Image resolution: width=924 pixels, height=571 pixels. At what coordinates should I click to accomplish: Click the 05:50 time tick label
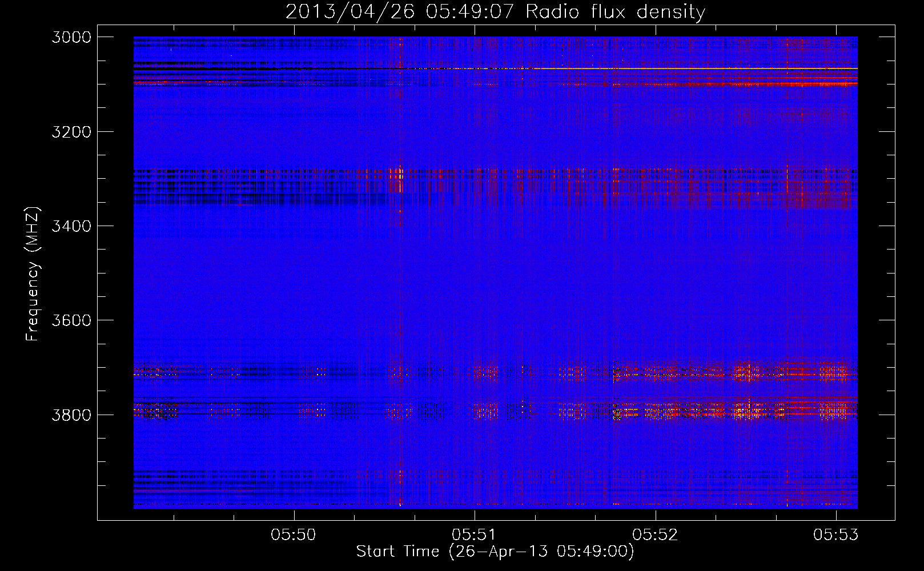click(294, 534)
